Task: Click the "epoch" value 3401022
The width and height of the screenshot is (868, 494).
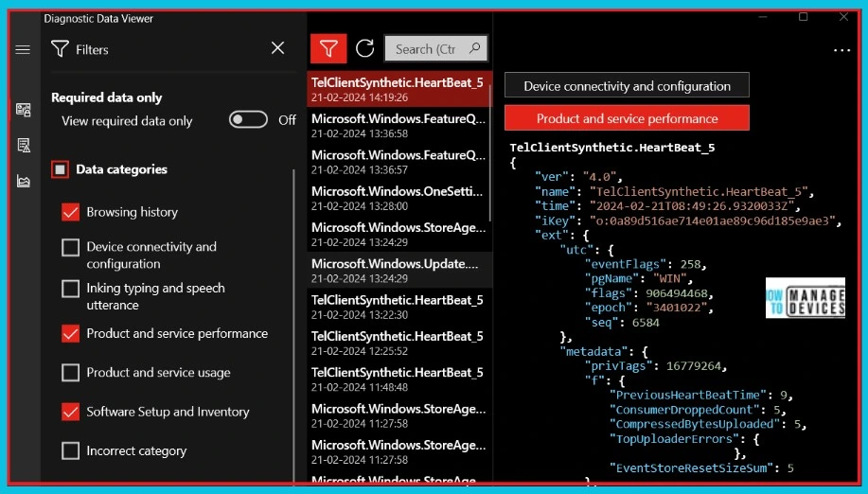Action: pyautogui.click(x=676, y=308)
